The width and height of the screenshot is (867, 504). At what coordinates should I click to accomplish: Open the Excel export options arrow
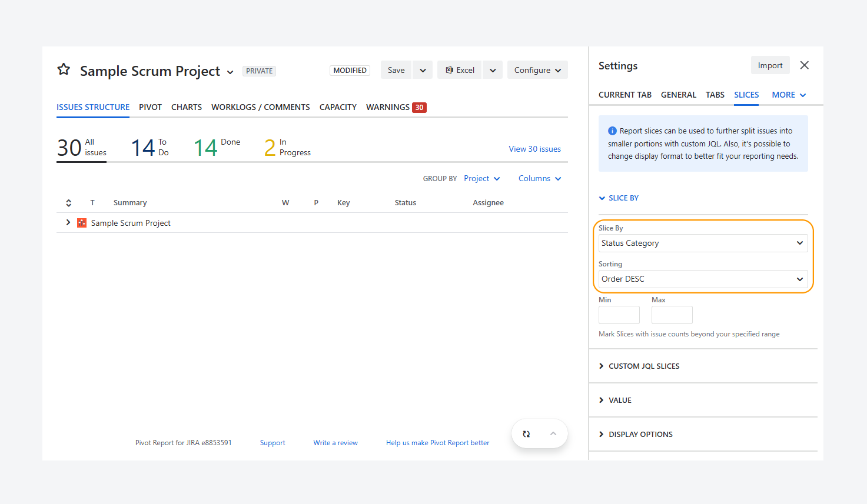493,70
